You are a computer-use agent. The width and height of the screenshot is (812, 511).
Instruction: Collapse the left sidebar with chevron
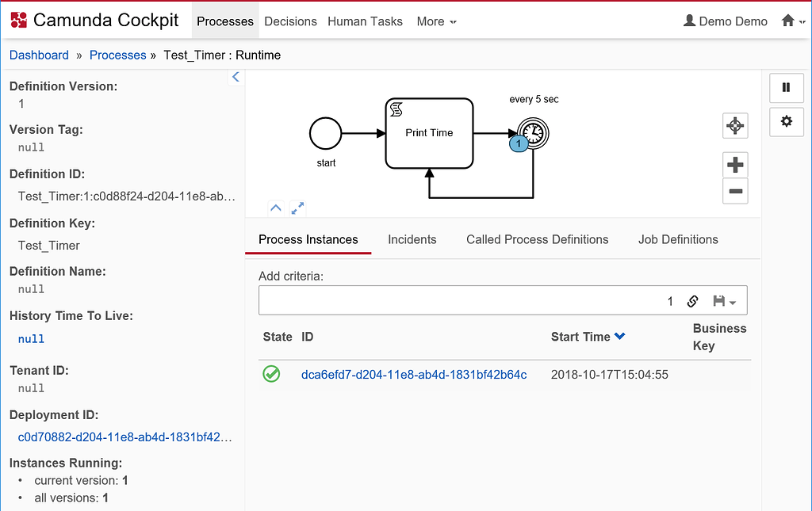(x=236, y=77)
